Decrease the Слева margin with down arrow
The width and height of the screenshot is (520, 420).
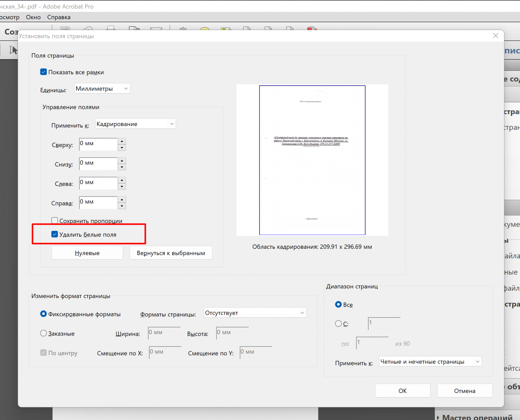122,187
